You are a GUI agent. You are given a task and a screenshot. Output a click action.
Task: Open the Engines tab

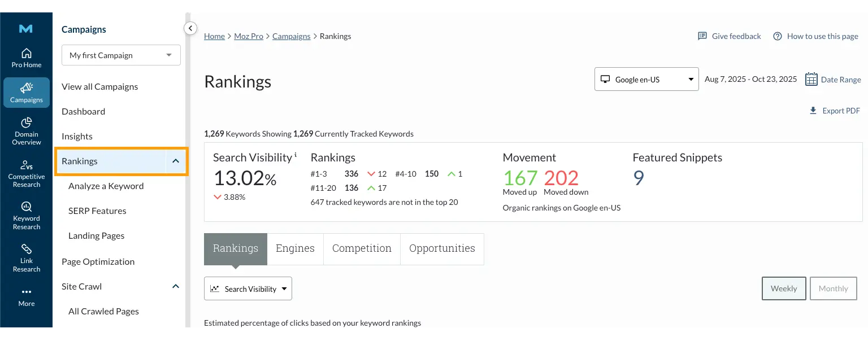coord(295,248)
